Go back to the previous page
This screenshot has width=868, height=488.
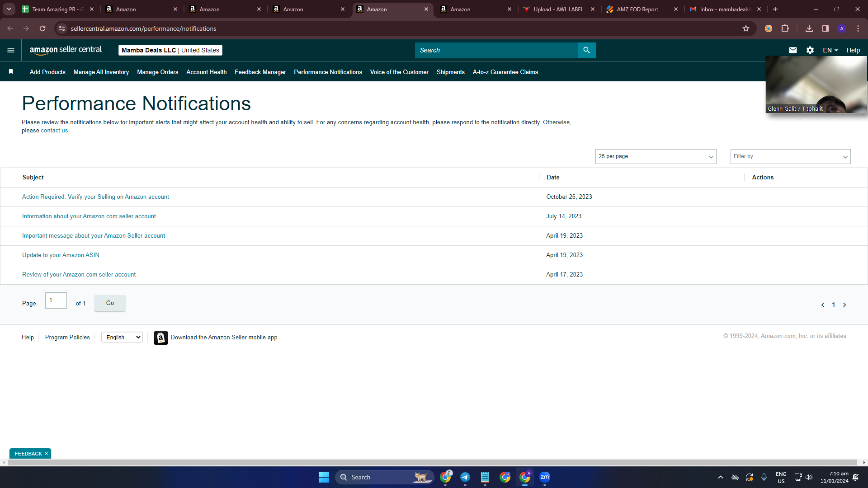click(x=10, y=28)
